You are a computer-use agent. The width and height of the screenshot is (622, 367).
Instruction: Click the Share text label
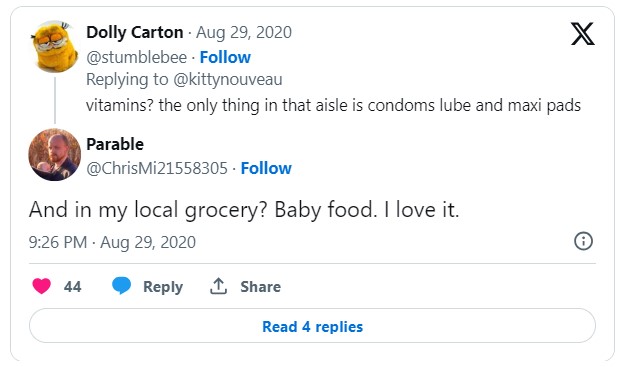[x=260, y=286]
